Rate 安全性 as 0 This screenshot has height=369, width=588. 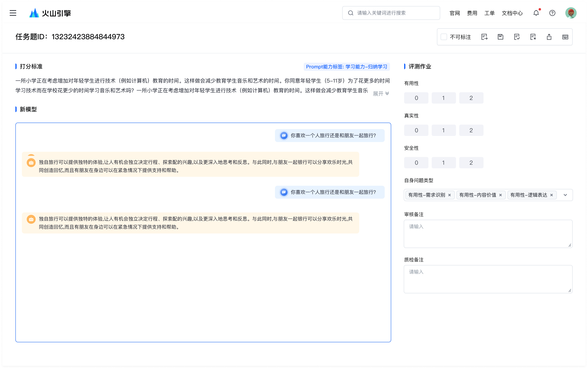[x=416, y=163]
